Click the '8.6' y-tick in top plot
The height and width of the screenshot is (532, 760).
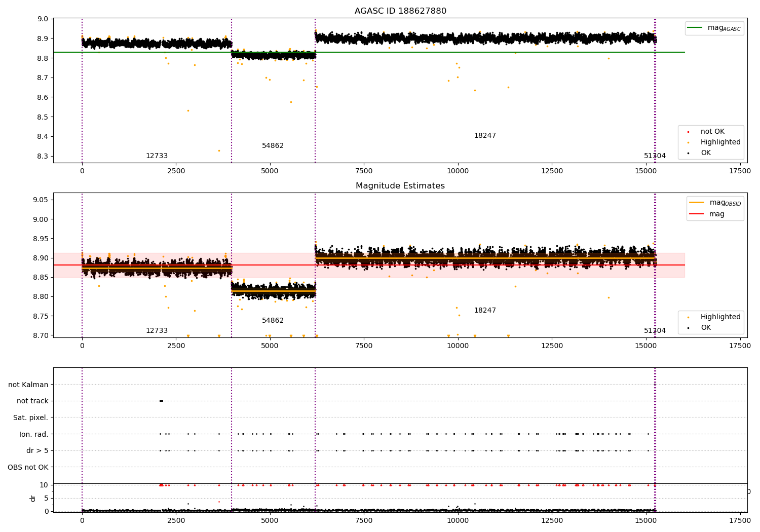[x=43, y=98]
